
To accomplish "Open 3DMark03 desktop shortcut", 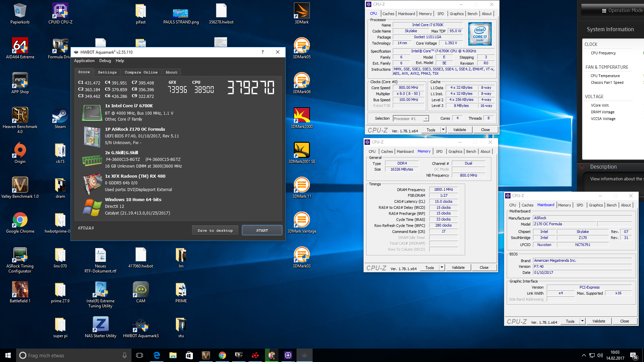I will point(302,258).
